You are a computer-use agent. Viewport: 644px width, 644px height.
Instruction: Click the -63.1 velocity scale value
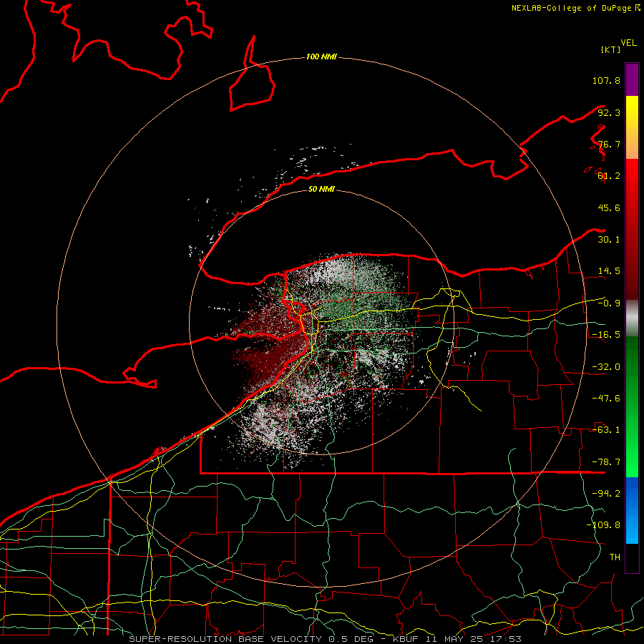coord(606,430)
